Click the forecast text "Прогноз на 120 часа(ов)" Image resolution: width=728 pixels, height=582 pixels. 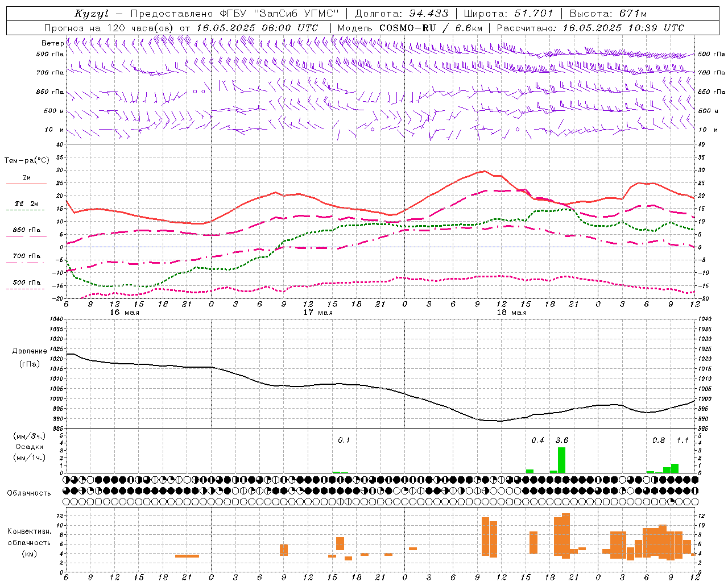tap(110, 28)
